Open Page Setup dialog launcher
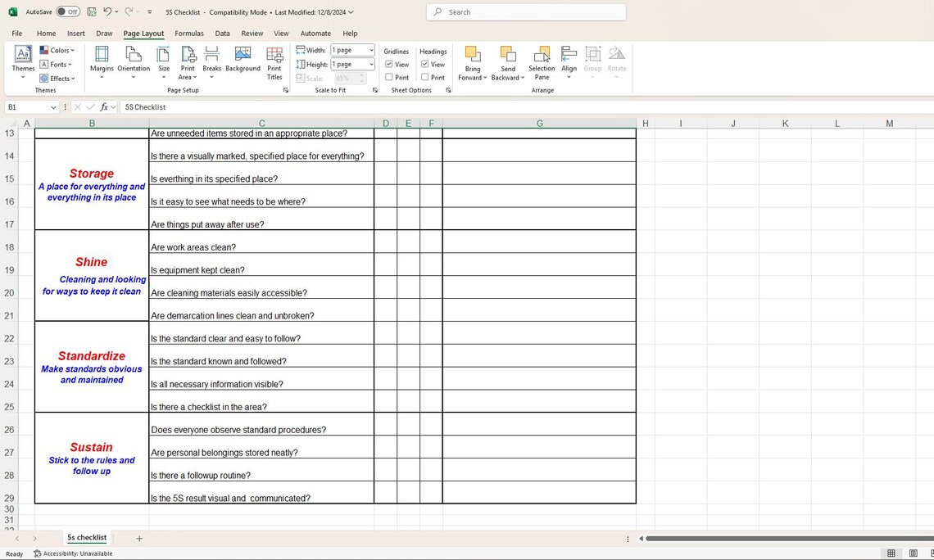 pyautogui.click(x=285, y=90)
